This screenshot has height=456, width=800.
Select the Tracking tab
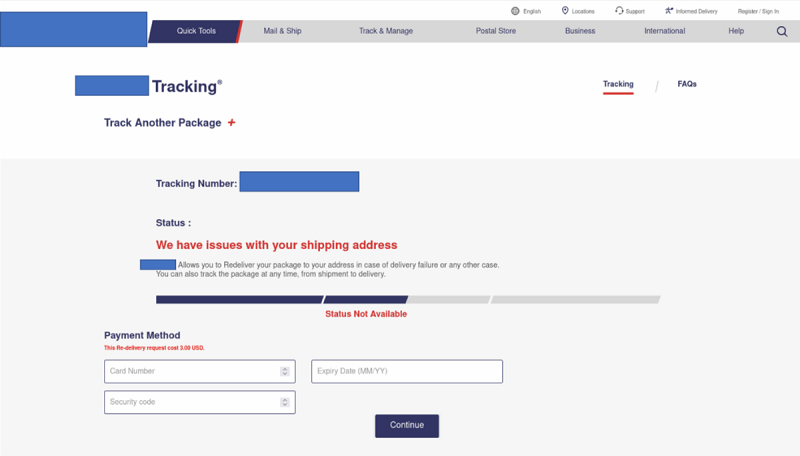pyautogui.click(x=618, y=84)
